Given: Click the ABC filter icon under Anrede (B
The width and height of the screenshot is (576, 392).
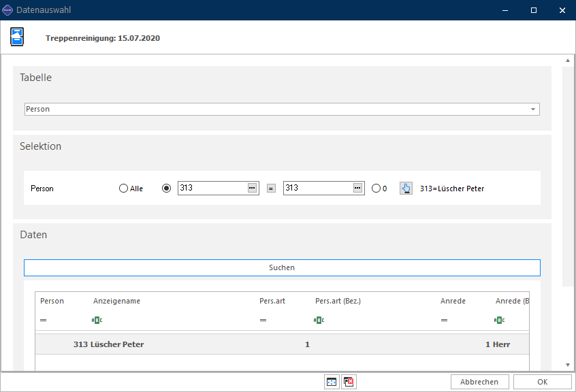Looking at the screenshot, I should (x=499, y=320).
